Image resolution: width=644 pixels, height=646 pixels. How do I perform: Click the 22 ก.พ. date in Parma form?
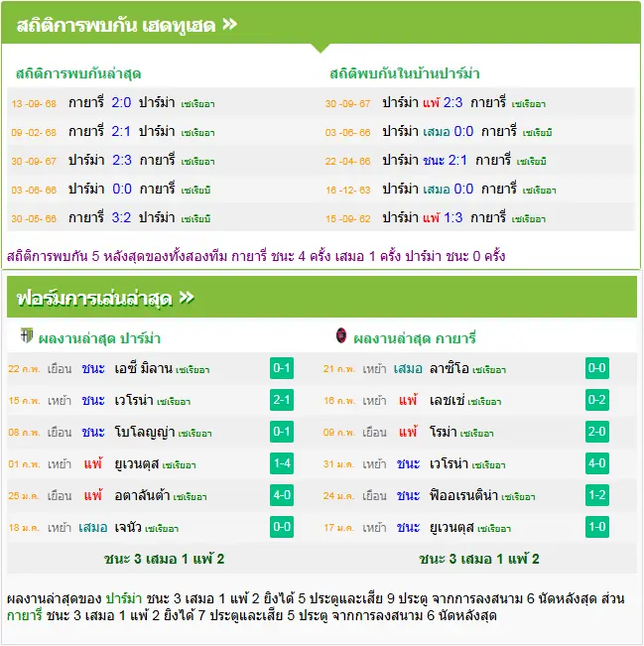24,369
